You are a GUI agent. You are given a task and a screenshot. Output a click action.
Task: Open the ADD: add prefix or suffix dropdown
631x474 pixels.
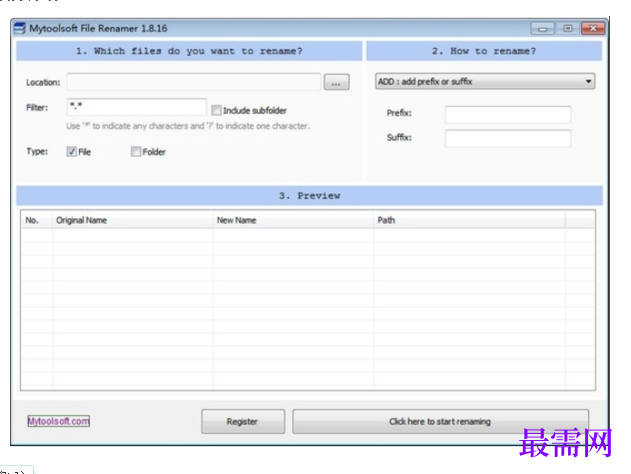tap(485, 82)
